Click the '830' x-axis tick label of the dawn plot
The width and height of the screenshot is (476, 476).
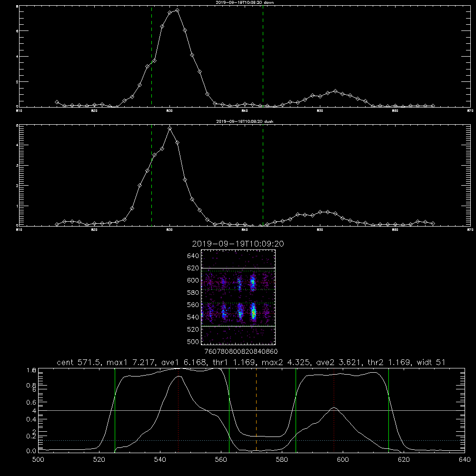(x=169, y=111)
